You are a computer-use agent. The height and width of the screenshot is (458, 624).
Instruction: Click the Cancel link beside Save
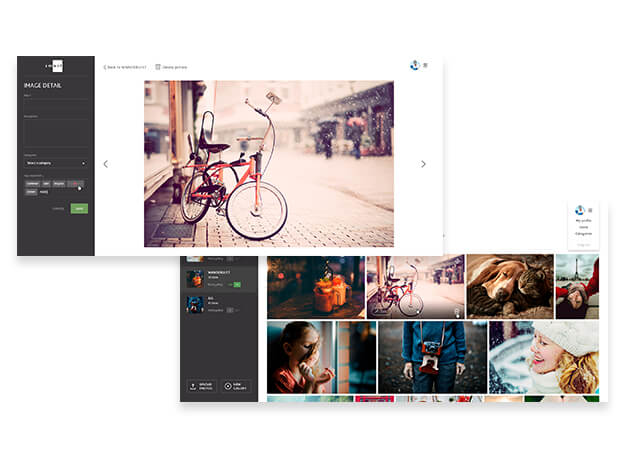[x=59, y=208]
